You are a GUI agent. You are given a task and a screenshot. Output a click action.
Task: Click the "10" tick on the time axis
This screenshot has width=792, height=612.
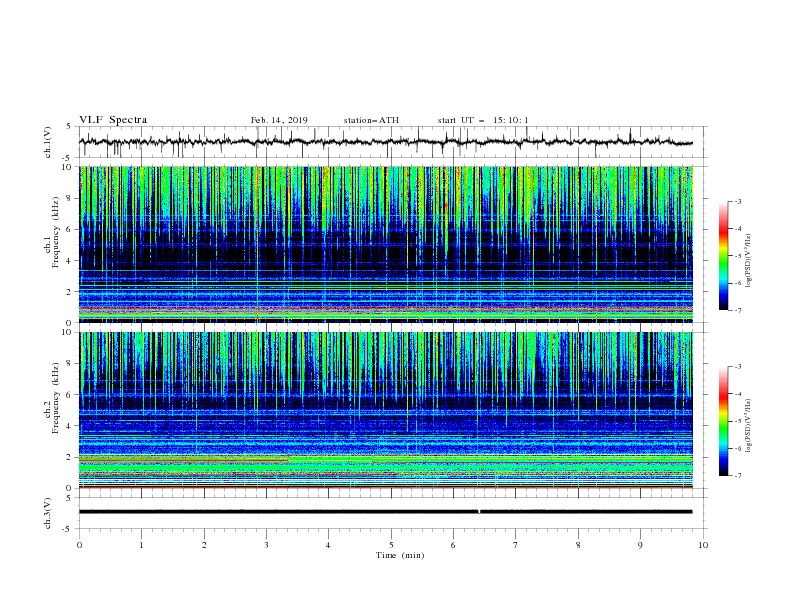coord(703,545)
